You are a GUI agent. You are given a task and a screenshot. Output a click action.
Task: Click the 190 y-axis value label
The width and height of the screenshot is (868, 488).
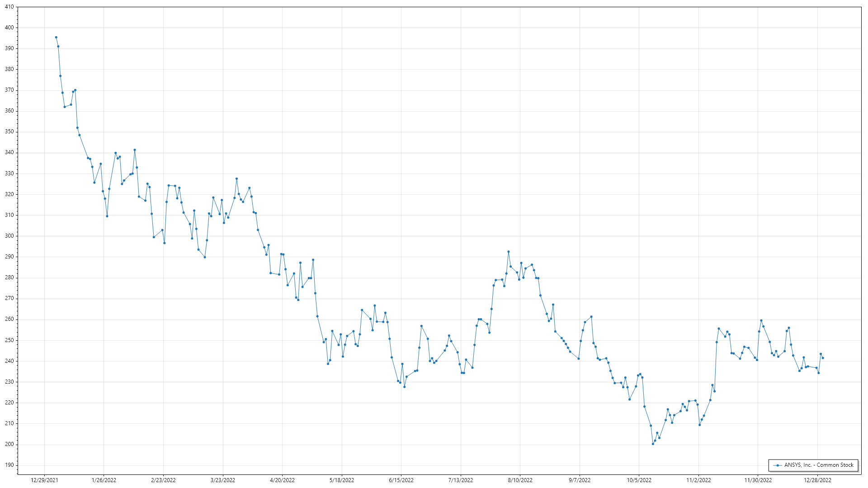point(9,465)
